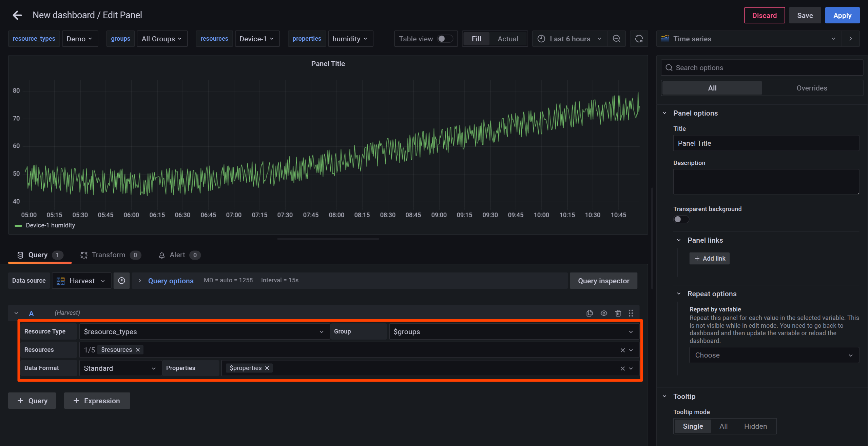Viewport: 868px width, 446px height.
Task: Delete query A with the trash icon
Action: (x=618, y=313)
